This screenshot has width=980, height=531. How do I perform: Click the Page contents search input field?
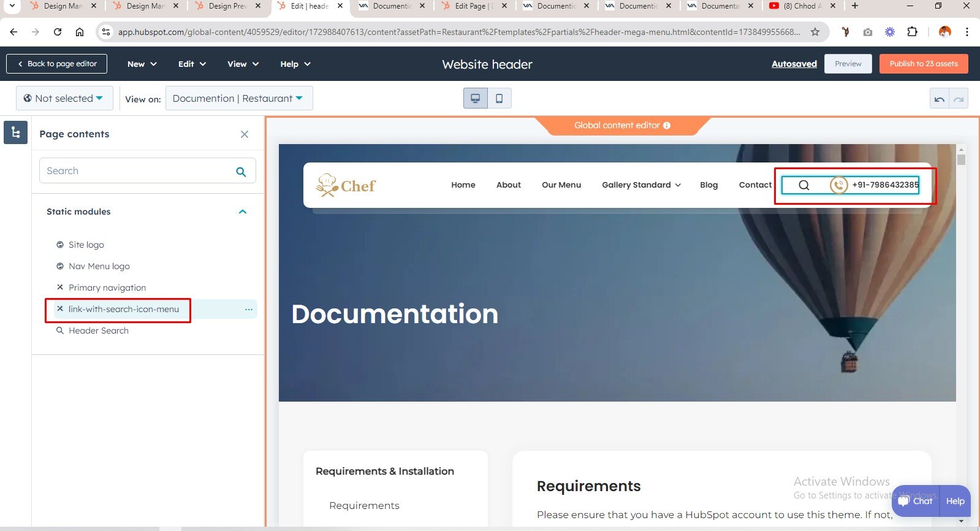pyautogui.click(x=135, y=171)
